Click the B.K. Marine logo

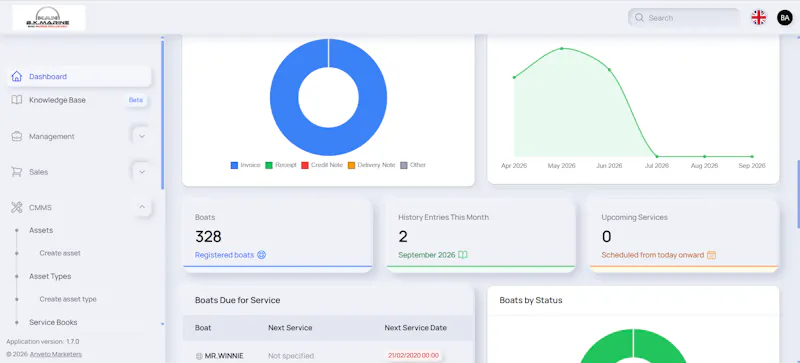tap(48, 18)
